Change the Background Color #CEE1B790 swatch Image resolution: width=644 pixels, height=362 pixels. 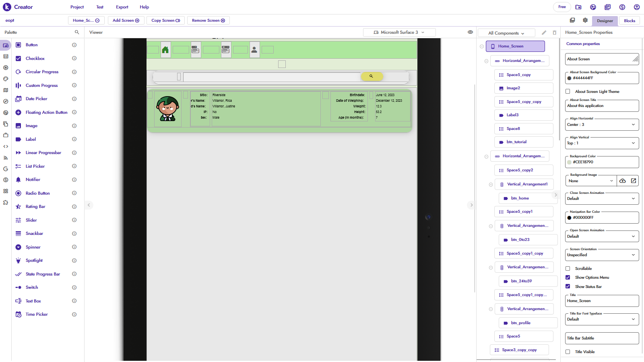[569, 162]
